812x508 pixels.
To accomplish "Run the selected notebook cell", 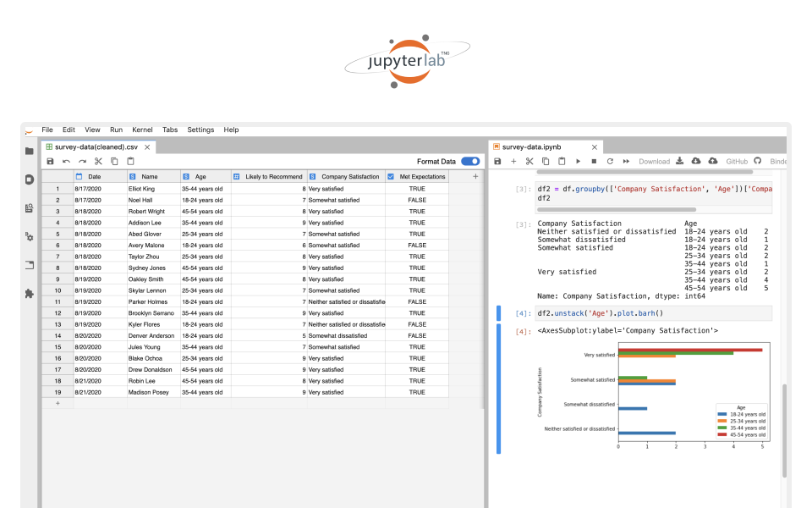I will (x=578, y=161).
